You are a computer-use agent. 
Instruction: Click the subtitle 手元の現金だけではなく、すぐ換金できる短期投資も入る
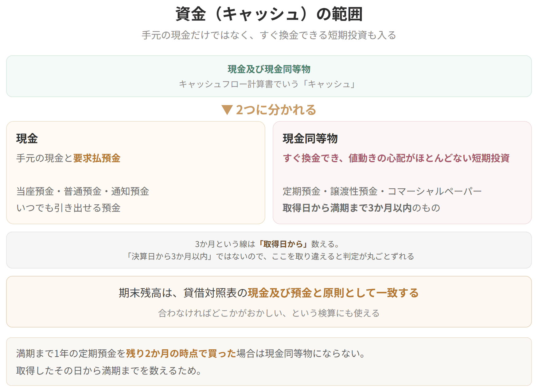tap(269, 35)
